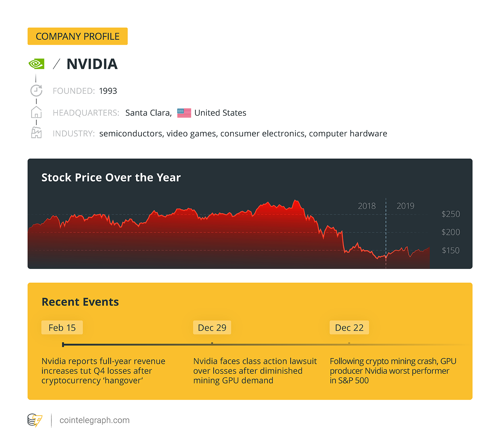Viewport: 500px width, 448px height.
Task: Click the factory icon beside Industry
Action: coord(36,133)
